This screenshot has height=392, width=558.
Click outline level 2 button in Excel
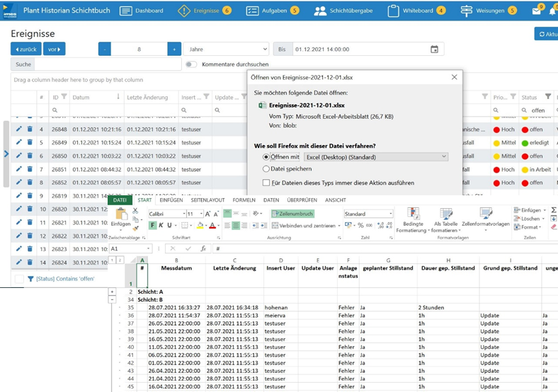(x=120, y=260)
